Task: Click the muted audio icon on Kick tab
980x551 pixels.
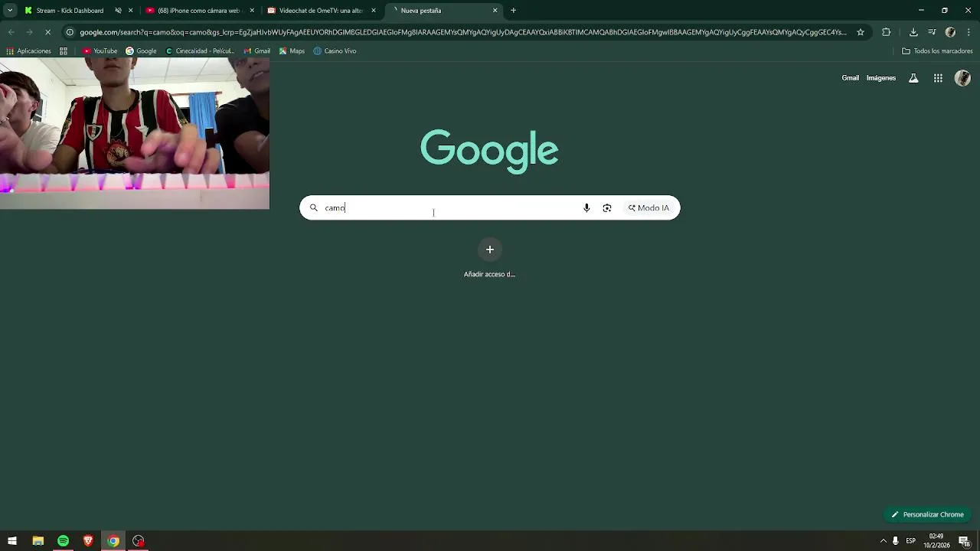Action: click(118, 11)
